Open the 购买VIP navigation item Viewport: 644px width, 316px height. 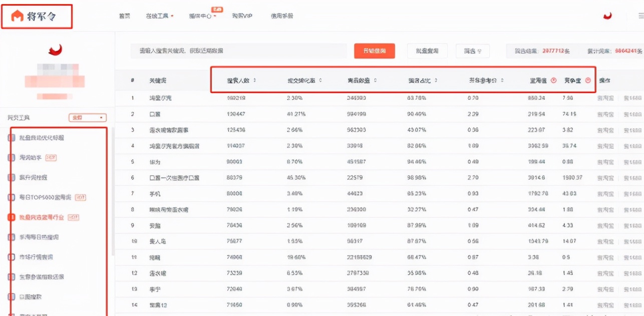tap(242, 16)
